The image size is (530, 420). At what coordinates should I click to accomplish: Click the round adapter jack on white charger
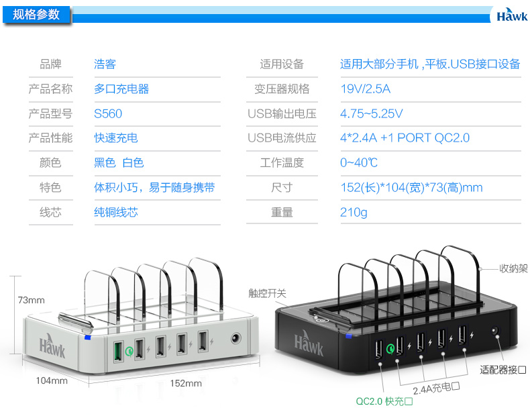tap(236, 338)
